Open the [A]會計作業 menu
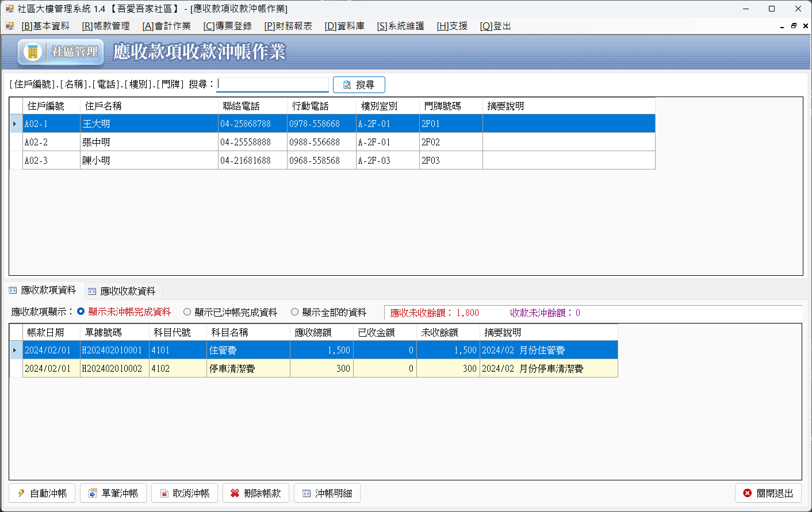This screenshot has width=812, height=512. point(166,26)
